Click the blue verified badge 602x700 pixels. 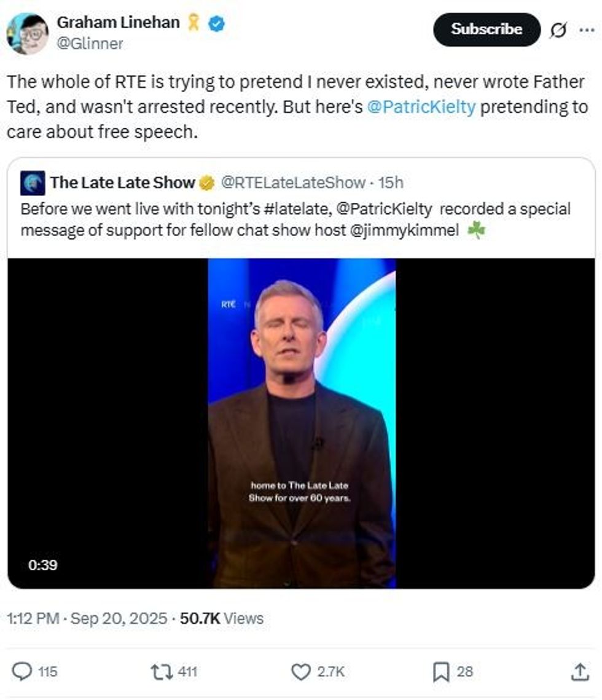coord(216,23)
